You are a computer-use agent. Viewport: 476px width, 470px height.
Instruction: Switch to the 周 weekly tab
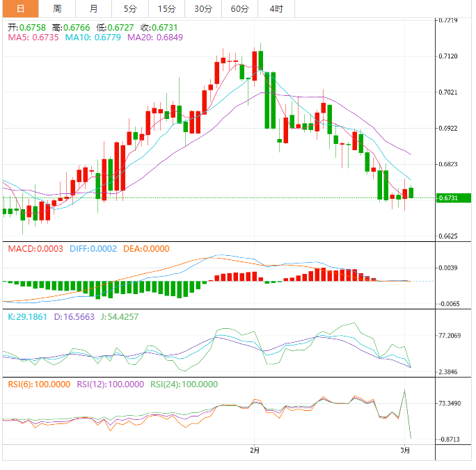pos(57,8)
